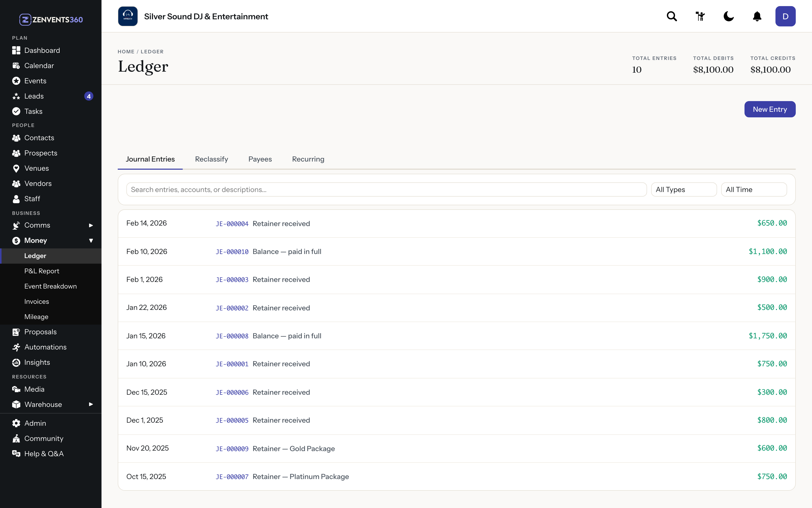812x508 pixels.
Task: Open Prospects in the sidebar
Action: tap(51, 153)
